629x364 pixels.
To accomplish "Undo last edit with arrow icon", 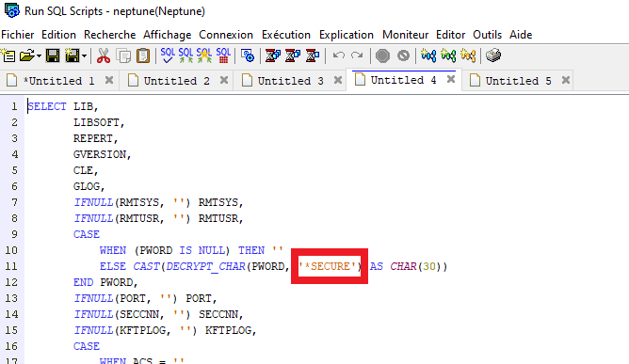I will pyautogui.click(x=339, y=55).
